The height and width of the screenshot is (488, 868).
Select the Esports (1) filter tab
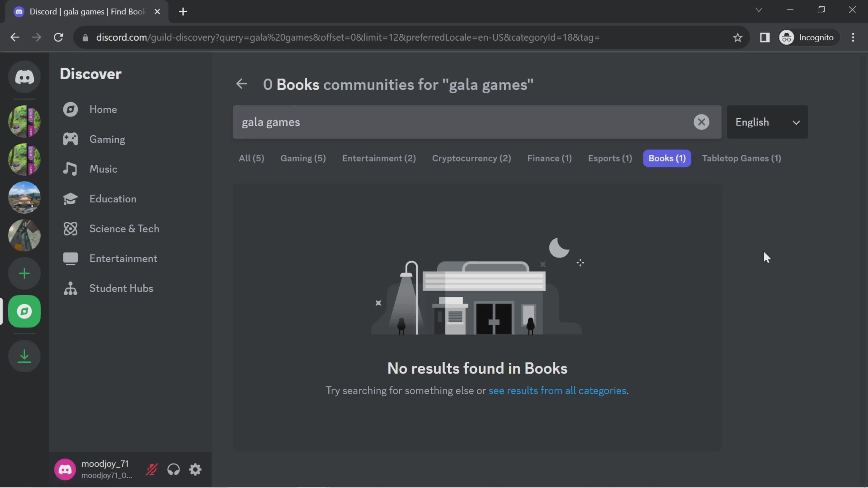[610, 158]
